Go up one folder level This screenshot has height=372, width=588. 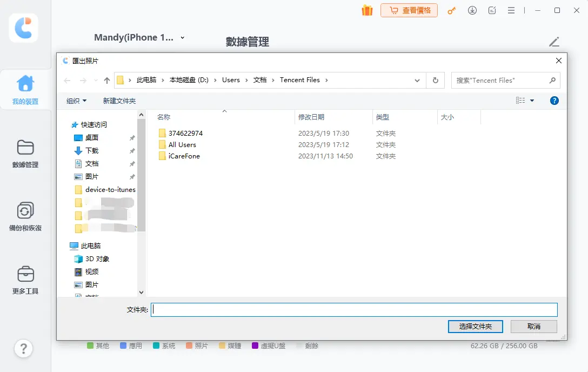coord(107,80)
